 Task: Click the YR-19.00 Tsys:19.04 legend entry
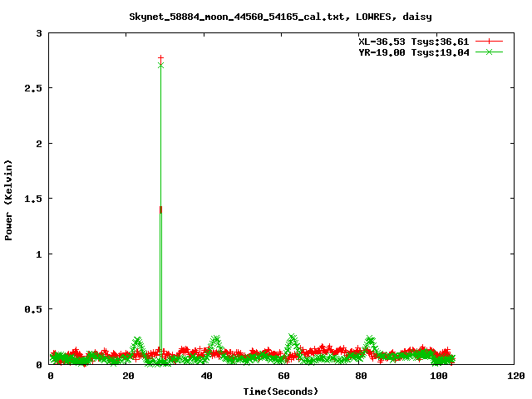pyautogui.click(x=414, y=52)
